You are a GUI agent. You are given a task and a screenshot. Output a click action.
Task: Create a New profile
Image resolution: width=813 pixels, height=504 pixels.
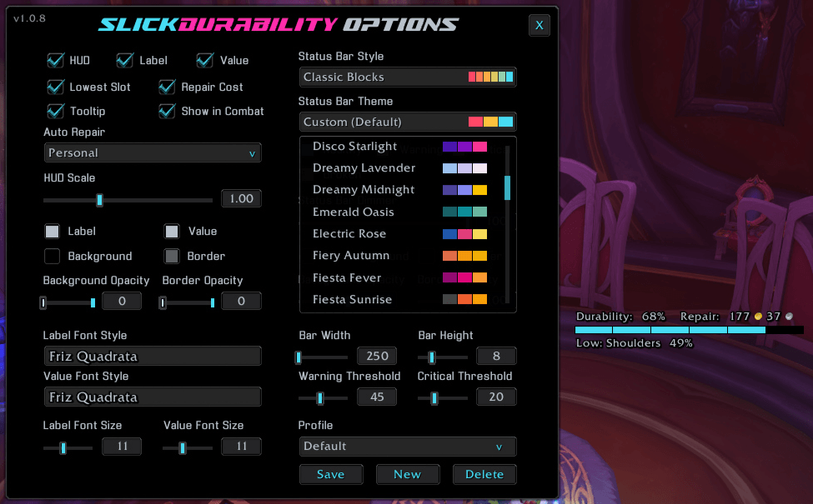point(408,474)
